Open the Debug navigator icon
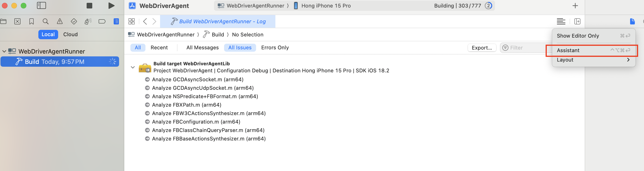Screen dimensions: 644x171 click(x=88, y=21)
